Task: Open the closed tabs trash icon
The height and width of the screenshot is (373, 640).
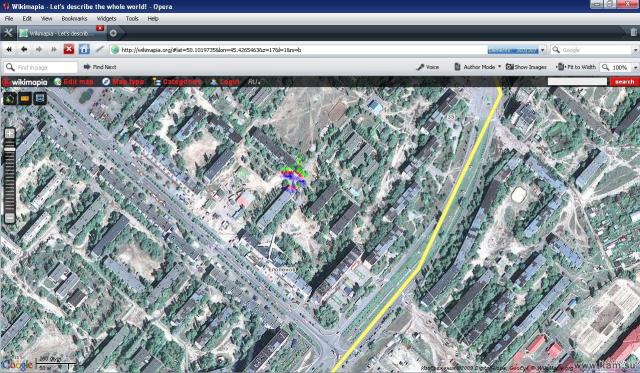Action: [x=633, y=33]
